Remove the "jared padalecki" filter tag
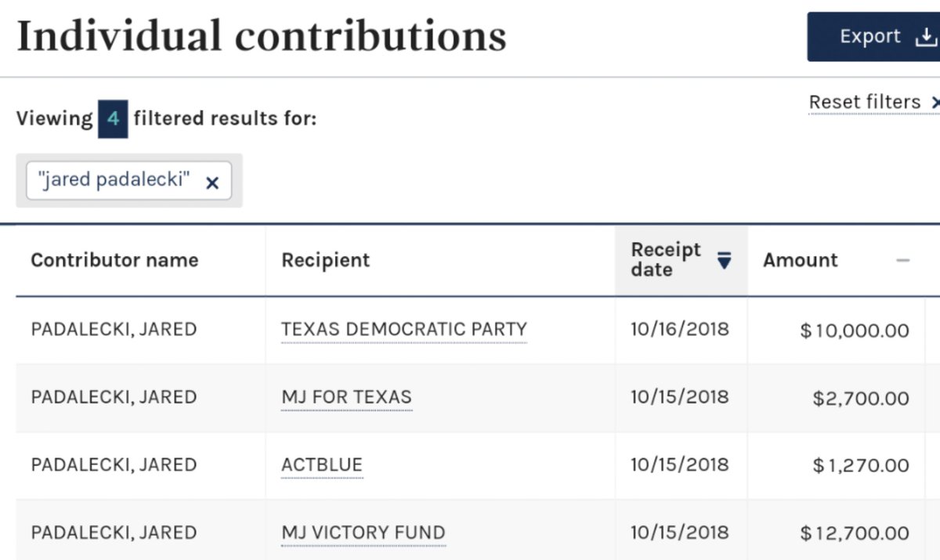The image size is (940, 560). (x=211, y=182)
